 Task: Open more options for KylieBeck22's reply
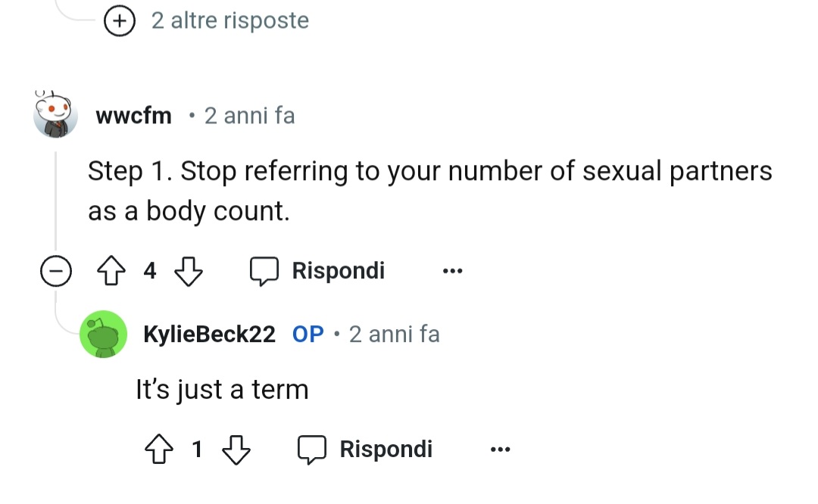click(500, 450)
